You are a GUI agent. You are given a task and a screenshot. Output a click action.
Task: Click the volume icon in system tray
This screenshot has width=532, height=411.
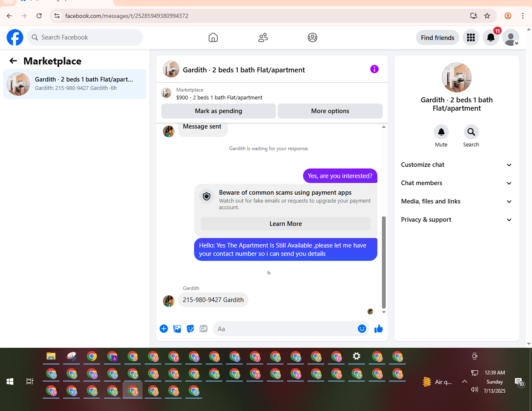(x=475, y=389)
